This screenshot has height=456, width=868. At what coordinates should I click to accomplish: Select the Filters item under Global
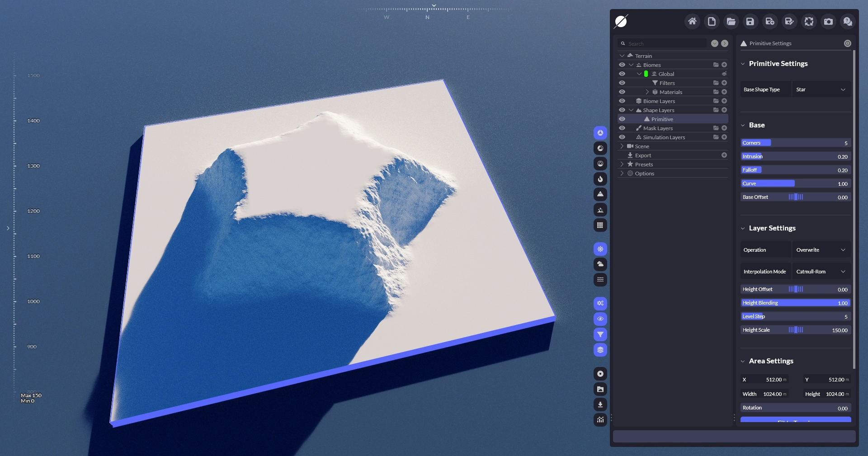point(667,83)
